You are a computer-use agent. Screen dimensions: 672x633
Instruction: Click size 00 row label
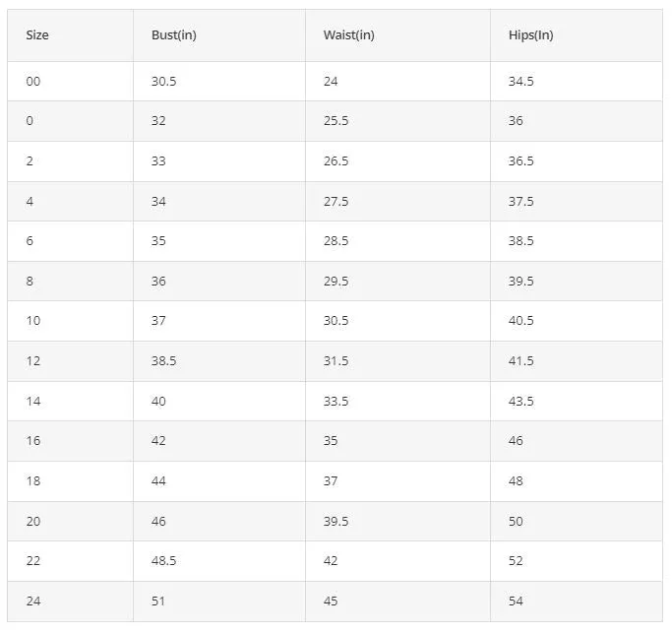pos(33,81)
